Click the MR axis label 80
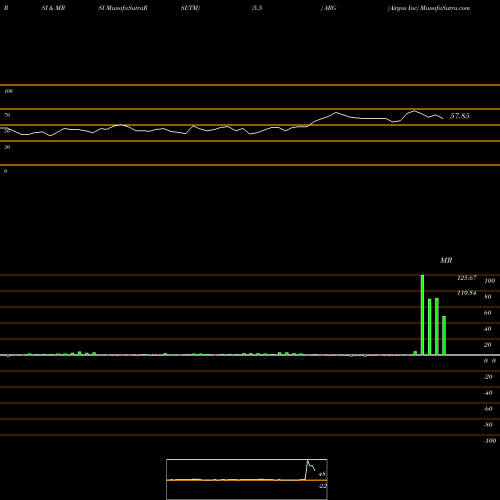 click(488, 297)
